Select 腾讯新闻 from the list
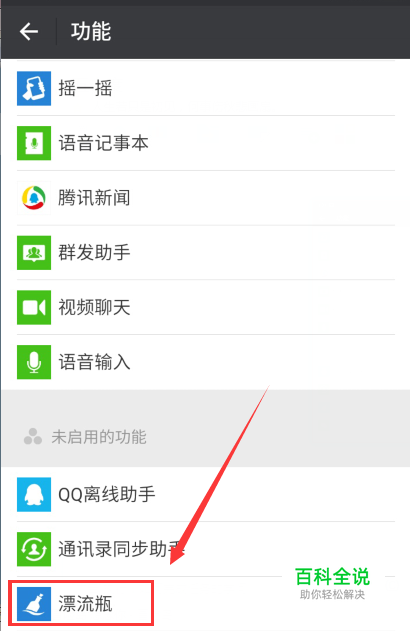This screenshot has width=410, height=631. point(206,198)
